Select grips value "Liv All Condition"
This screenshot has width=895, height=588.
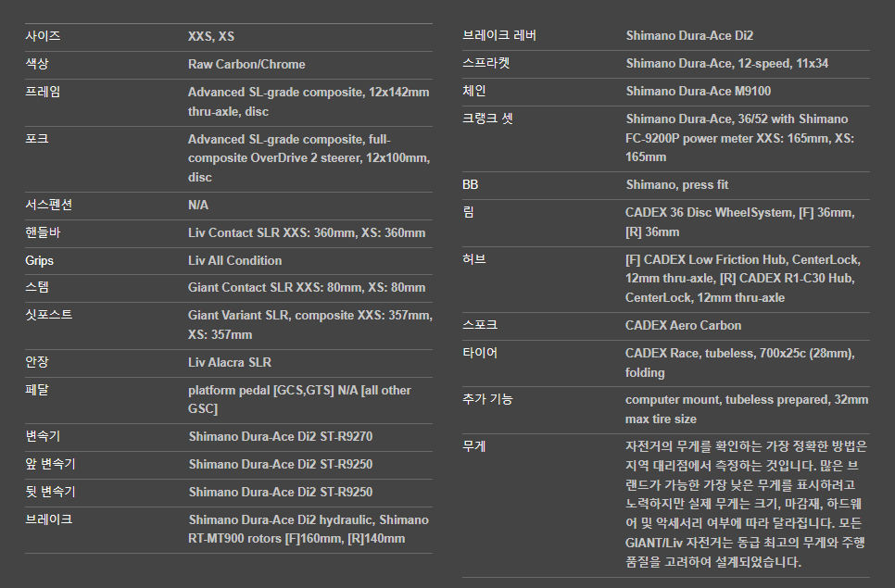click(235, 260)
